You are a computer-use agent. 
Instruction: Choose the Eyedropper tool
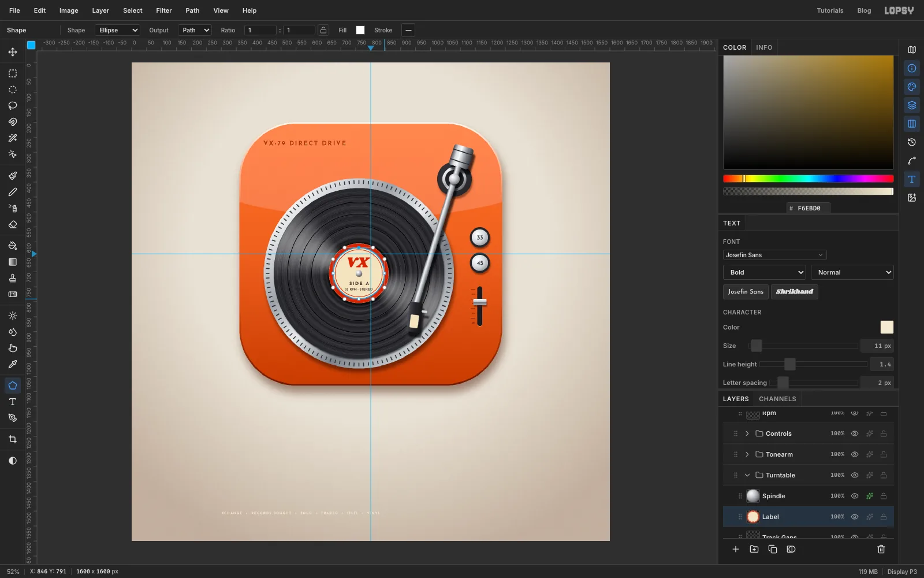pyautogui.click(x=13, y=364)
